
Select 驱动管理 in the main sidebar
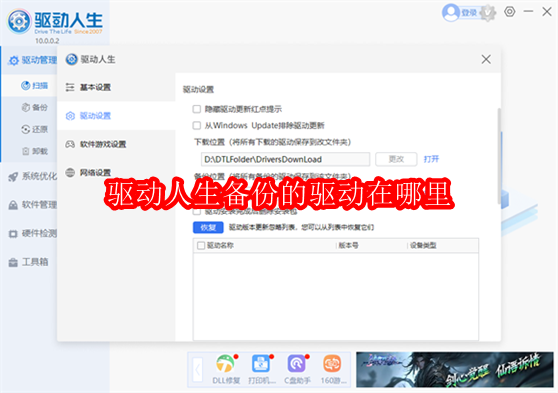click(x=29, y=60)
